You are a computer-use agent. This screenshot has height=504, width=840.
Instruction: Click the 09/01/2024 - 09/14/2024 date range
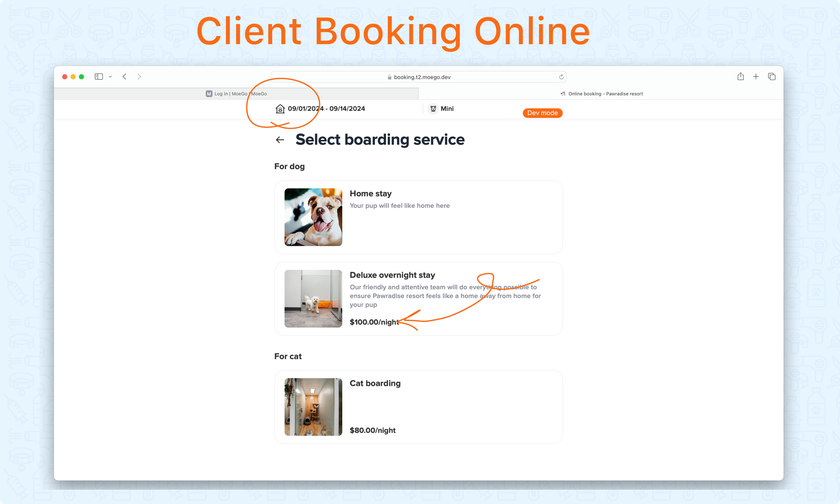click(x=326, y=109)
